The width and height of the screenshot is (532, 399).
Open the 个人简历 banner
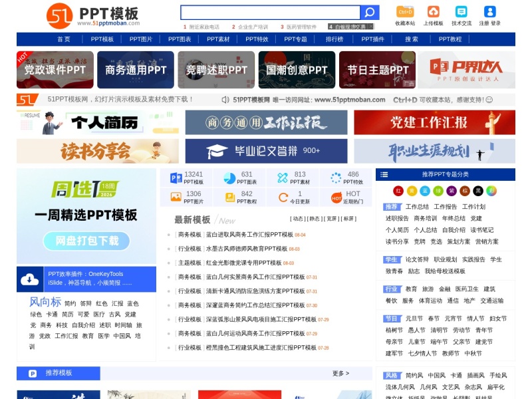[x=98, y=122]
